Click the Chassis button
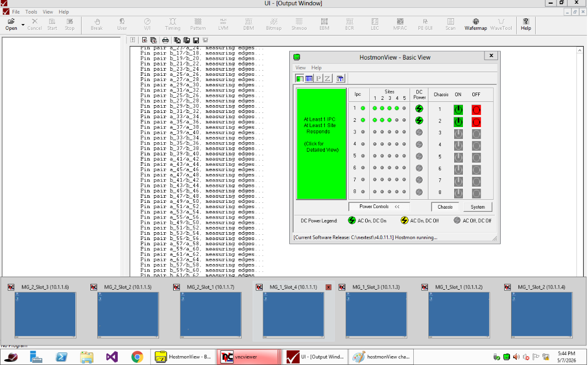 [x=445, y=207]
